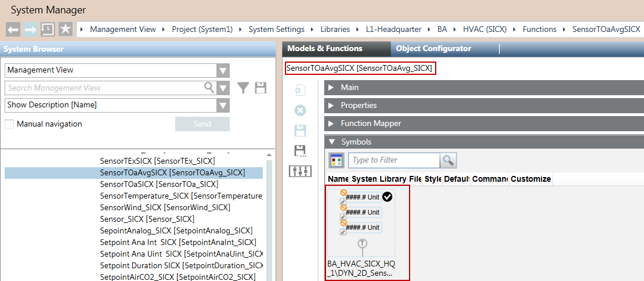Expand the Function Mapper section
This screenshot has width=644, height=281.
[371, 123]
